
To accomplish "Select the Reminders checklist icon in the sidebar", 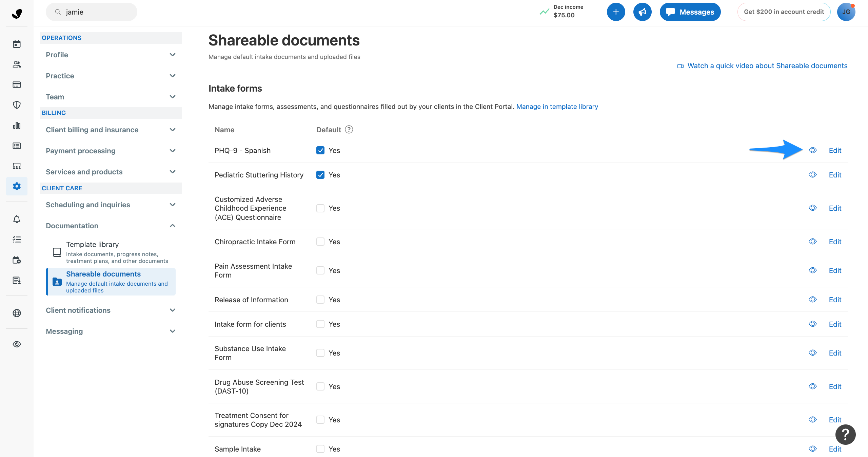I will 17,240.
